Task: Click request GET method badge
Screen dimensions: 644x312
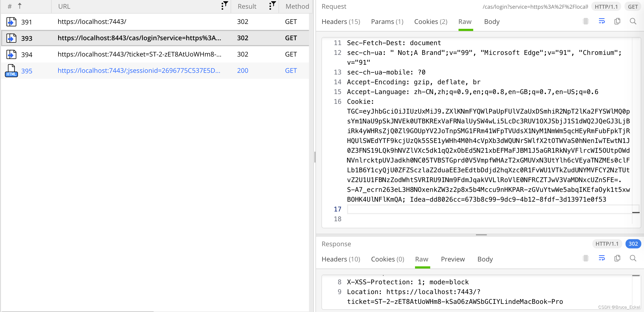Action: click(633, 7)
